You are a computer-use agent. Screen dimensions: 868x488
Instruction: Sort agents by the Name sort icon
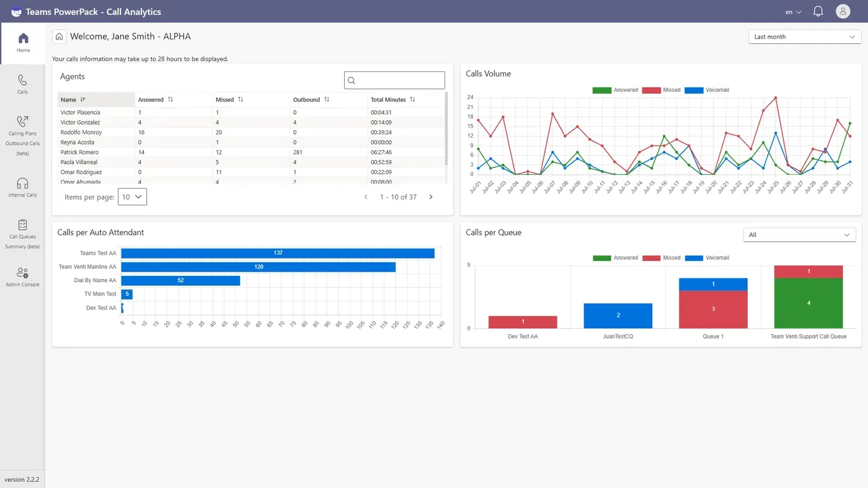tap(83, 99)
